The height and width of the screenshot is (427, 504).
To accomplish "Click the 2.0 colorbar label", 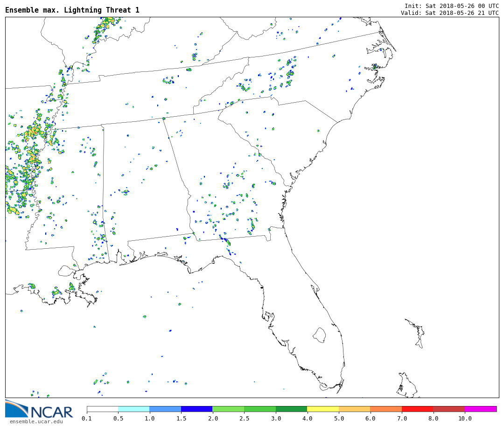I will pos(213,418).
